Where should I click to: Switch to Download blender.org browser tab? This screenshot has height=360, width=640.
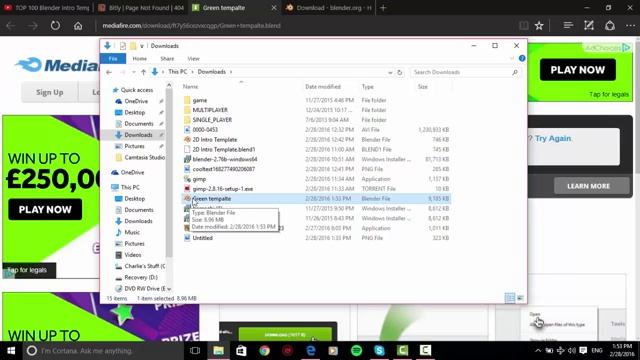[x=328, y=8]
